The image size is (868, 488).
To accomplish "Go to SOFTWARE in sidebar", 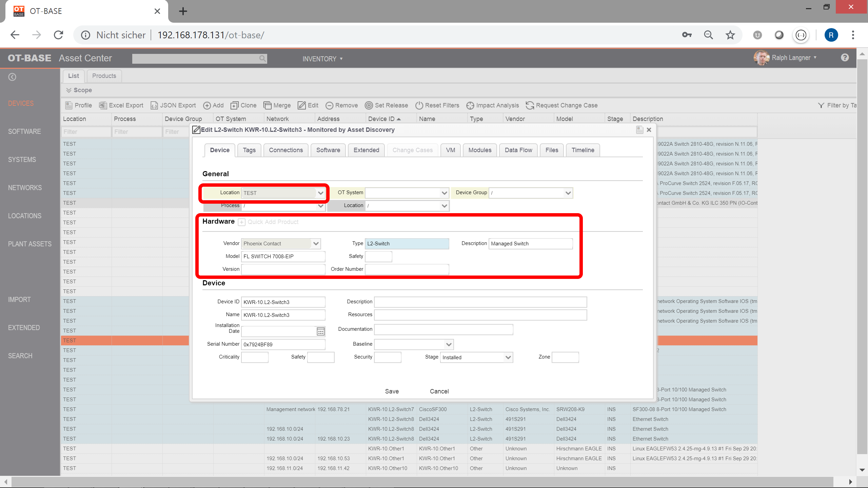I will pos(24,131).
